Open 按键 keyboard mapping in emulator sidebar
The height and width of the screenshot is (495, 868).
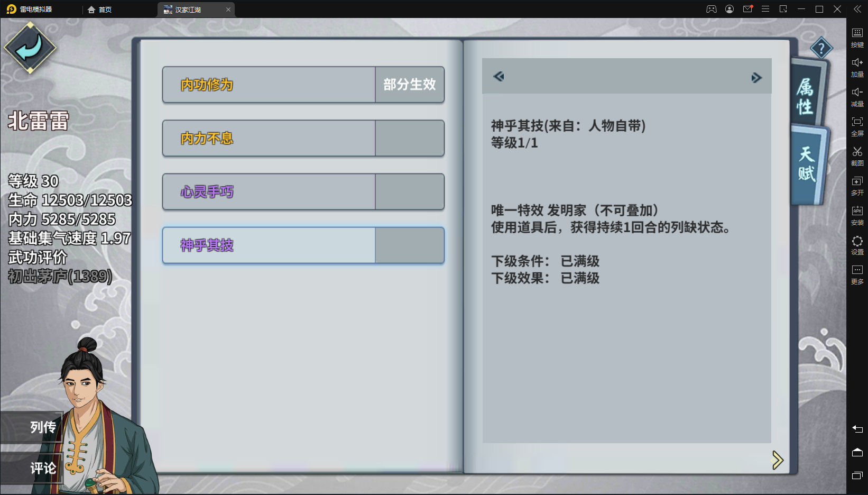click(x=857, y=37)
